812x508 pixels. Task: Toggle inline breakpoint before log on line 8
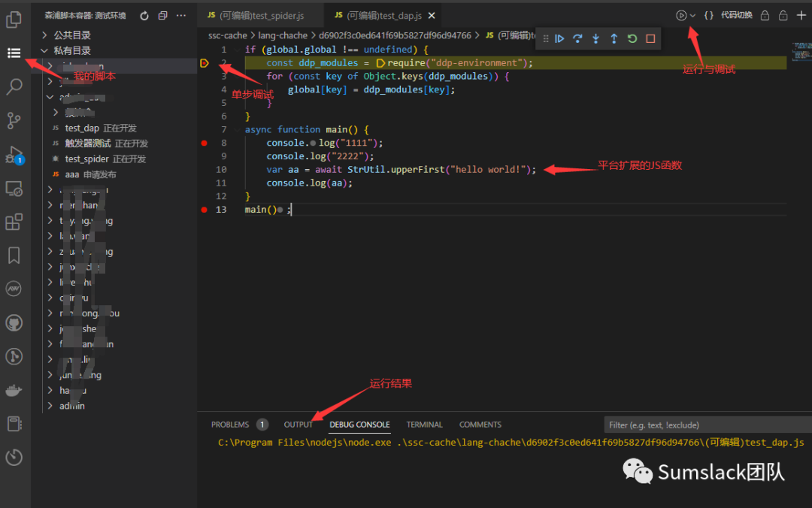click(x=313, y=144)
